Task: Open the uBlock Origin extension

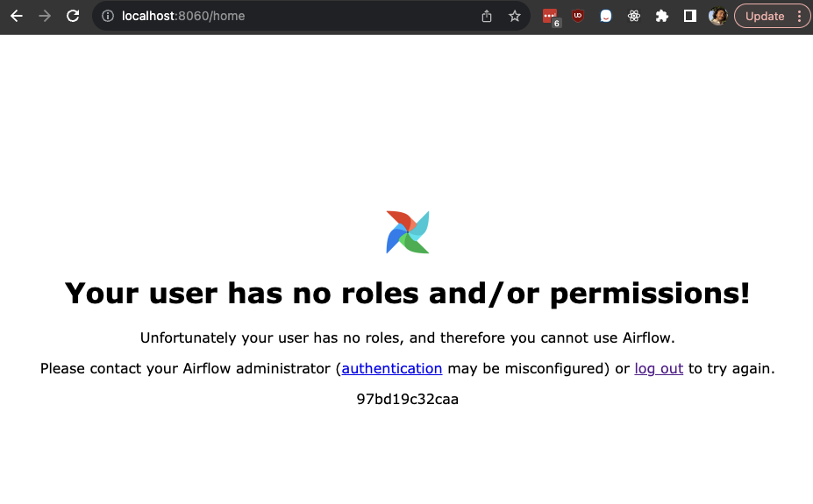Action: [x=578, y=16]
